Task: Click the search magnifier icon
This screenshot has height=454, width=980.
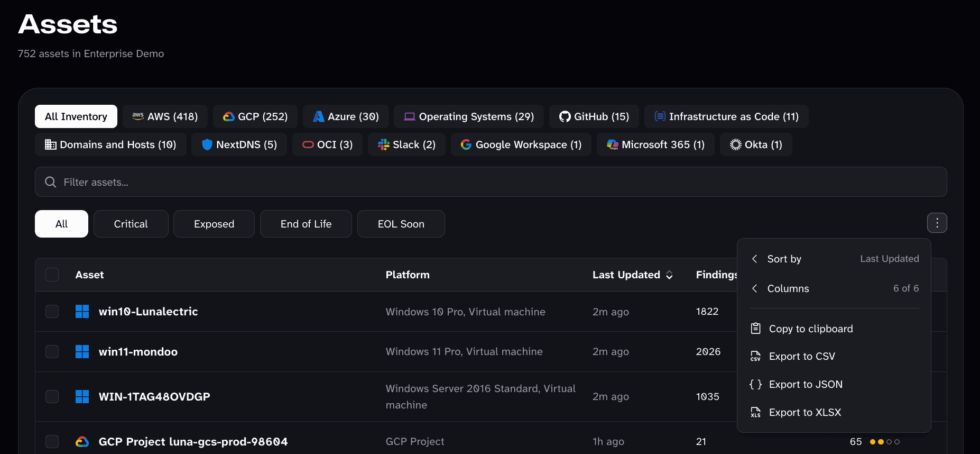Action: click(x=51, y=182)
